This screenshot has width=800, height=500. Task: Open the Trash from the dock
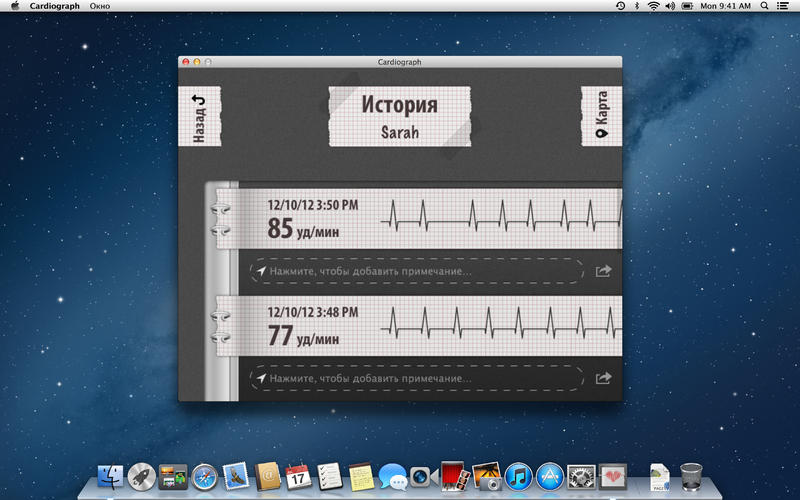tap(691, 477)
